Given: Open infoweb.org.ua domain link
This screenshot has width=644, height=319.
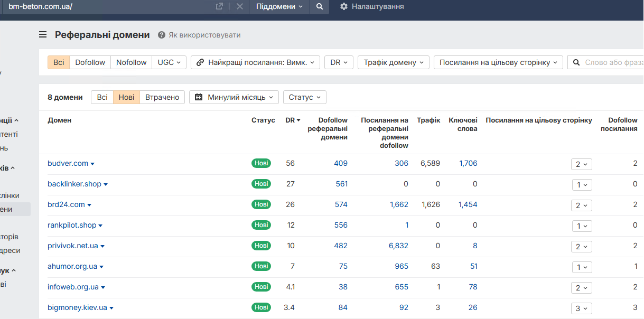Looking at the screenshot, I should 73,287.
